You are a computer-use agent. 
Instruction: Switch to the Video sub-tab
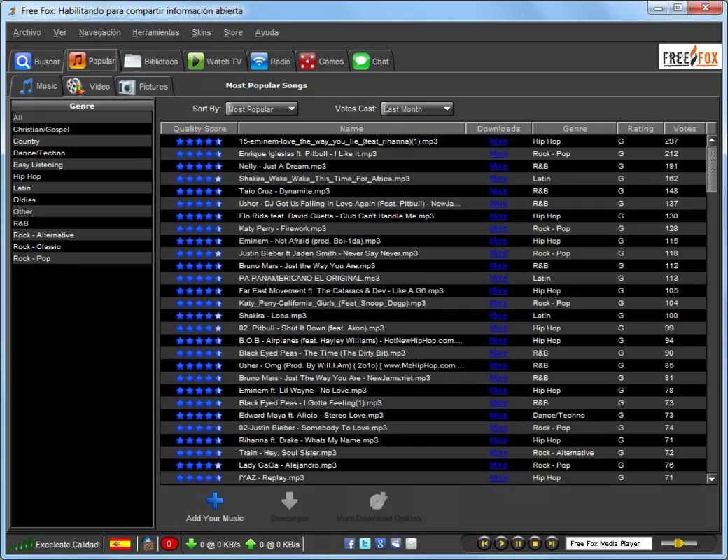coord(88,86)
